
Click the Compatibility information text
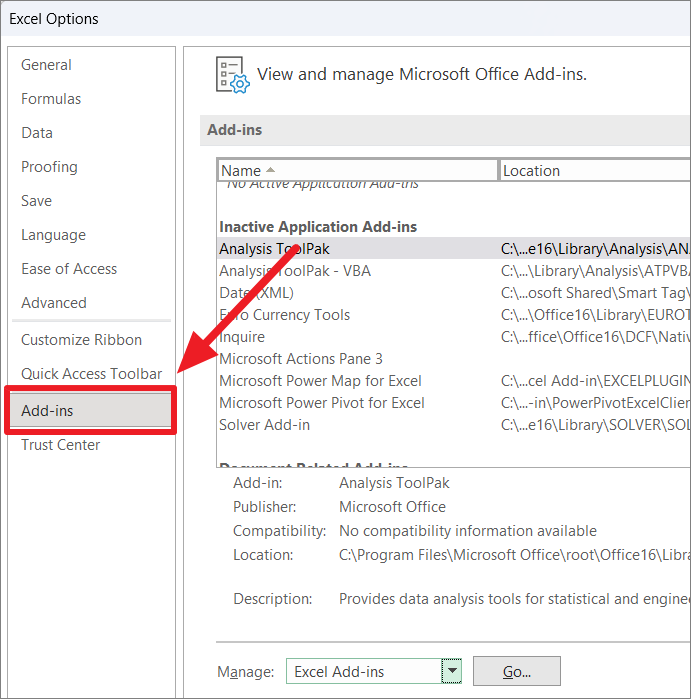pyautogui.click(x=468, y=531)
